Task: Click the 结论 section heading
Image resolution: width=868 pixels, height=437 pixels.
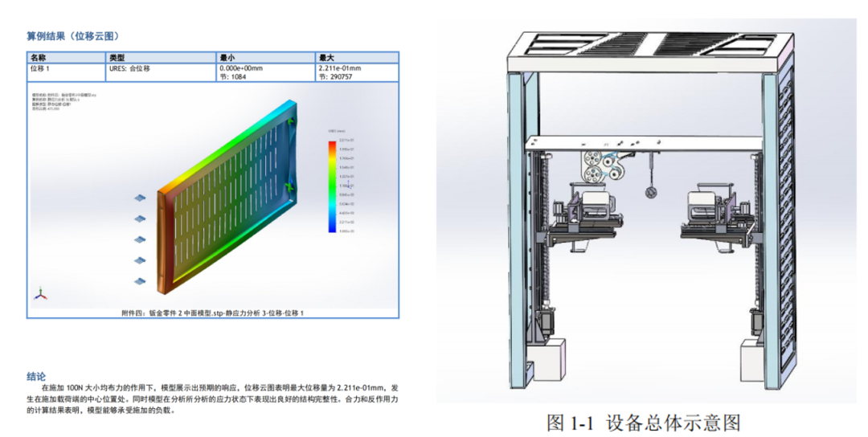Action: click(x=36, y=376)
